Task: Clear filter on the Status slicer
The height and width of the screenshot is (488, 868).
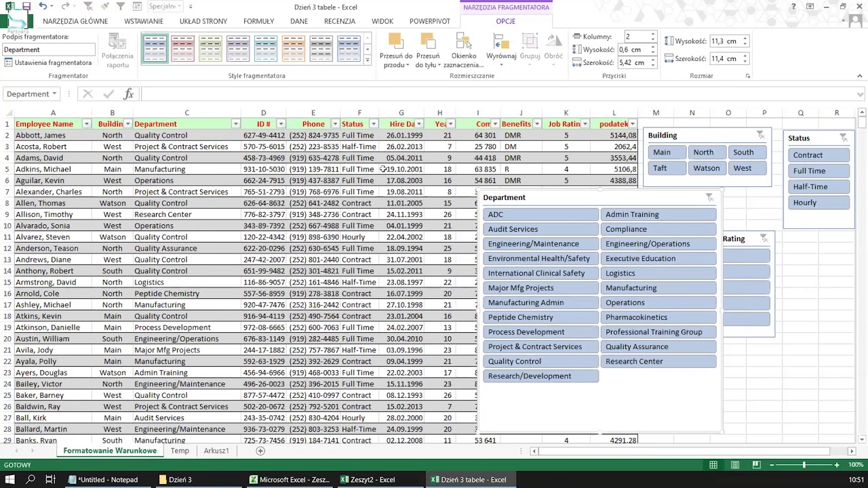Action: (844, 138)
